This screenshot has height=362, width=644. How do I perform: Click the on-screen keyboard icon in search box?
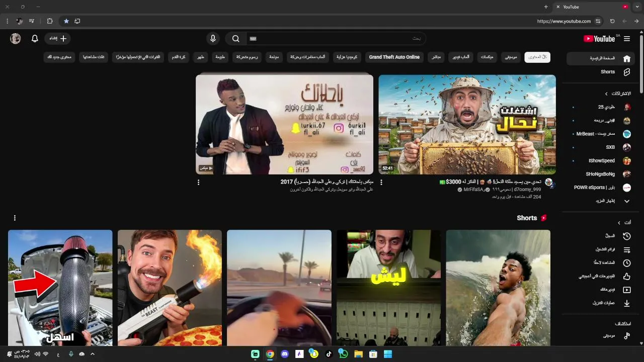click(x=253, y=39)
